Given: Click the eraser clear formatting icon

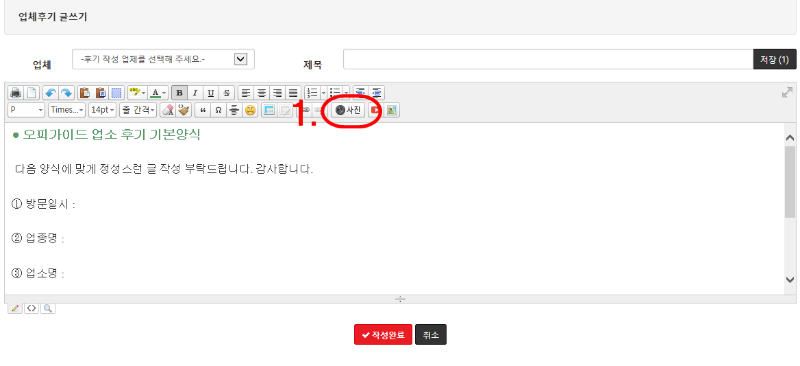Looking at the screenshot, I should [x=168, y=110].
